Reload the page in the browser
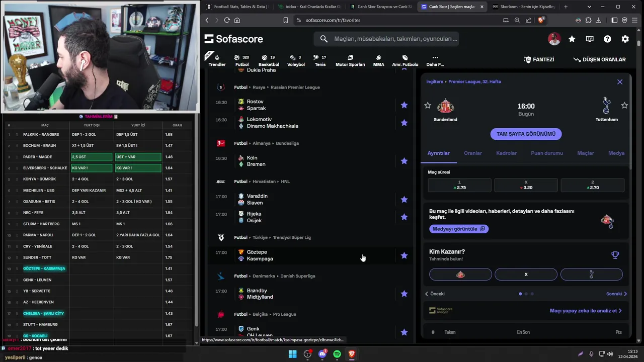This screenshot has width=644, height=362. [227, 20]
